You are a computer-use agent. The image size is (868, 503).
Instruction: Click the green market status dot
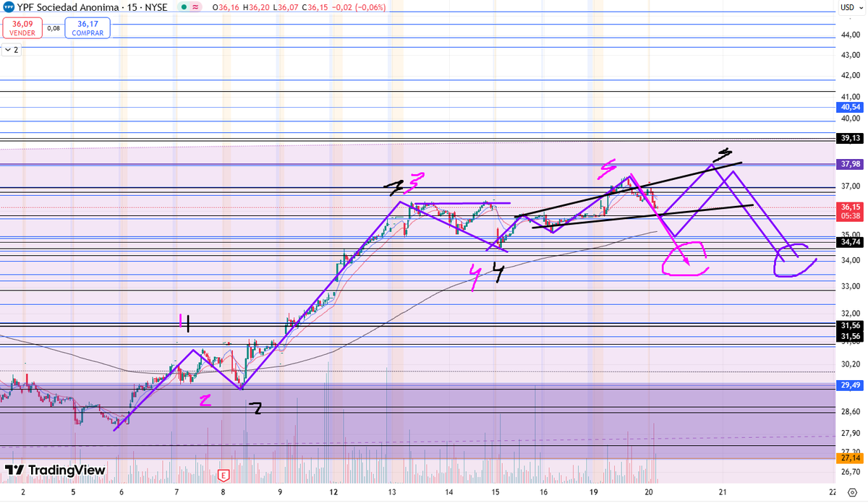(x=185, y=7)
